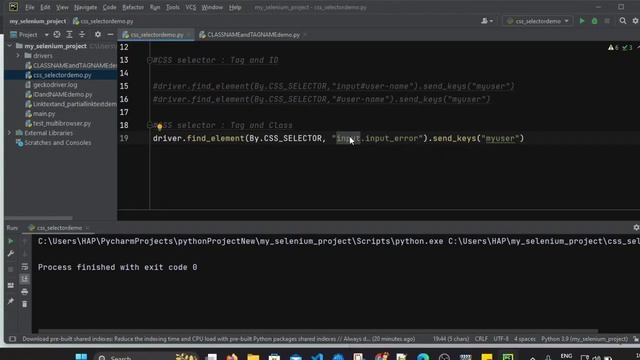This screenshot has height=360, width=640.
Task: Open IDE settings gear in the top-right corner
Action: [x=636, y=21]
